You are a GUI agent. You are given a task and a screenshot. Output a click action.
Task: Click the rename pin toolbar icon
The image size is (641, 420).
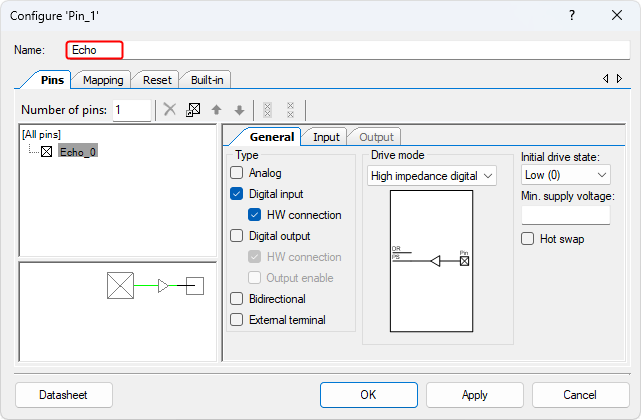point(194,110)
